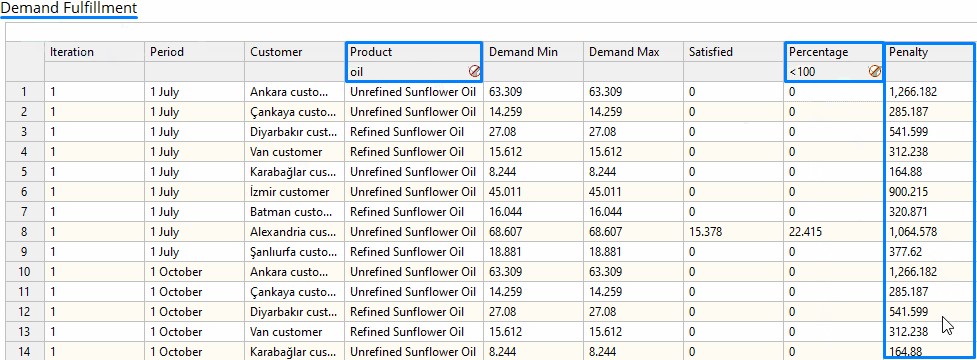The height and width of the screenshot is (360, 977).
Task: Open the Demand Fulfillment tab
Action: [69, 9]
